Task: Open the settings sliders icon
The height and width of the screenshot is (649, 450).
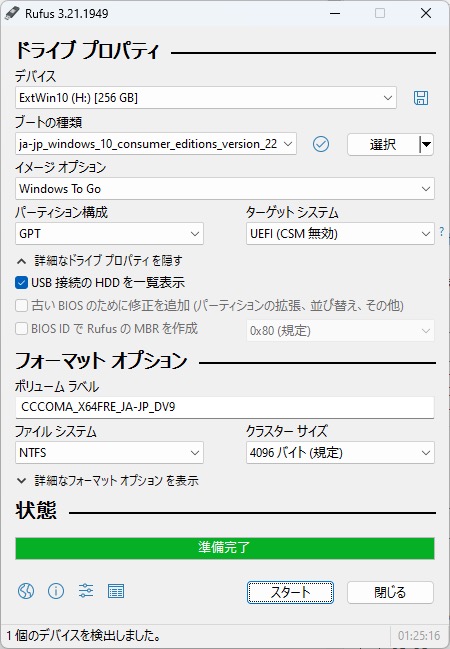Action: (86, 591)
